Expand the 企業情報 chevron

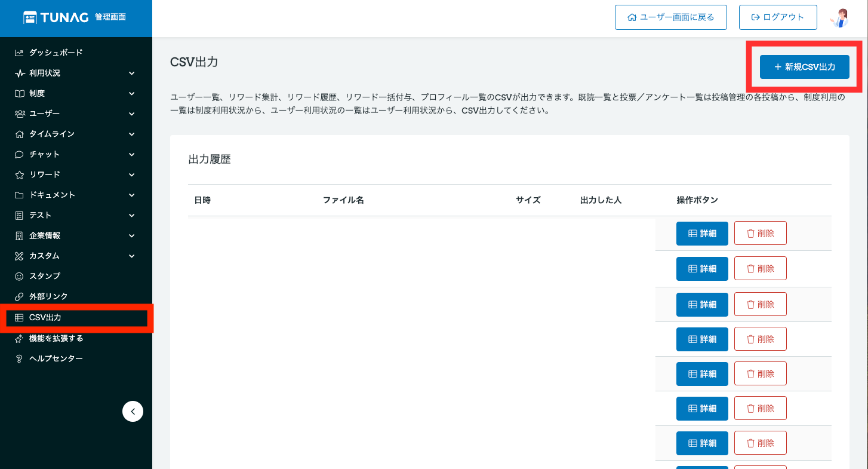(x=132, y=236)
